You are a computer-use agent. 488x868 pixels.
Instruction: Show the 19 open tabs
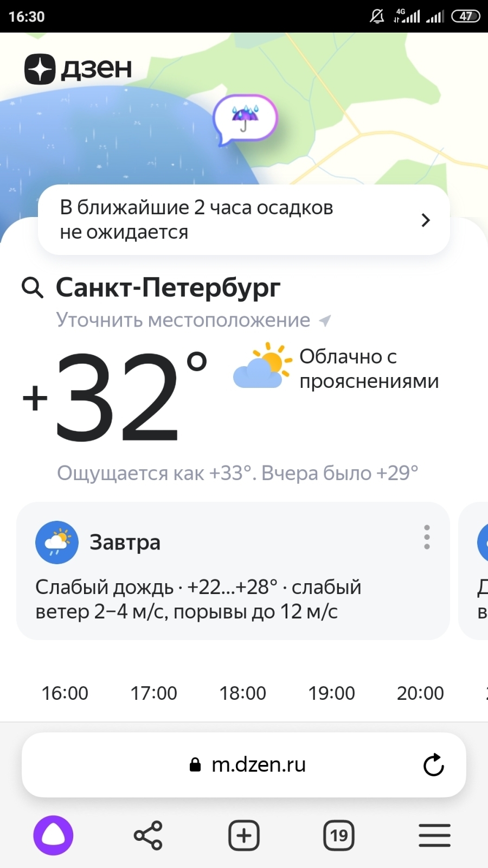[339, 835]
